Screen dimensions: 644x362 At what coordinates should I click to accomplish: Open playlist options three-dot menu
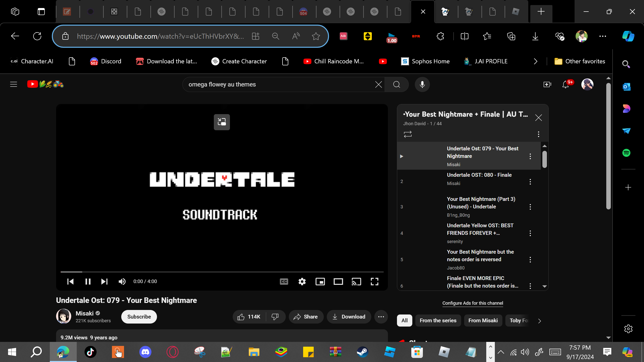(x=538, y=134)
